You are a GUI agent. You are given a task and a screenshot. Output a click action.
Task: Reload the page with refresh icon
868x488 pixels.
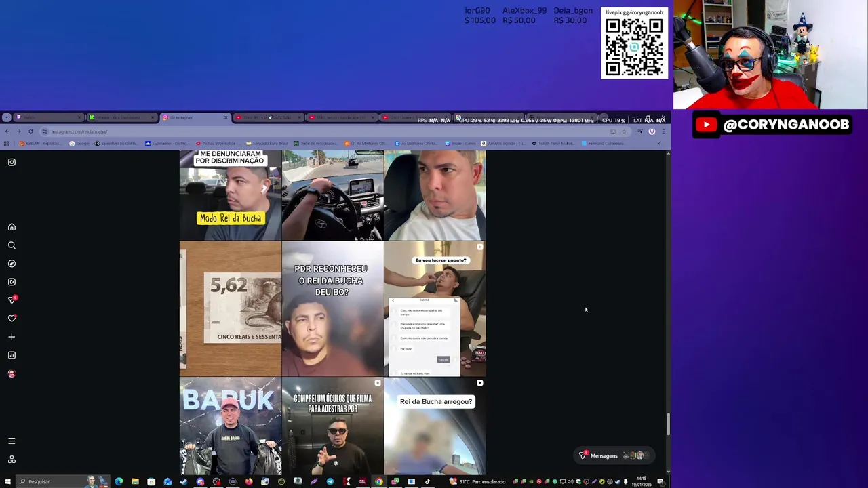[x=30, y=131]
